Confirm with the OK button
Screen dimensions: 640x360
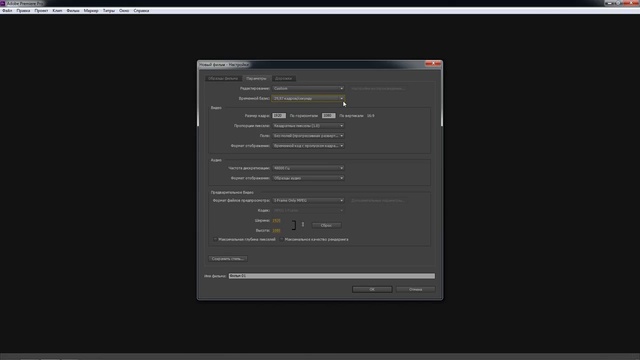[x=372, y=289]
